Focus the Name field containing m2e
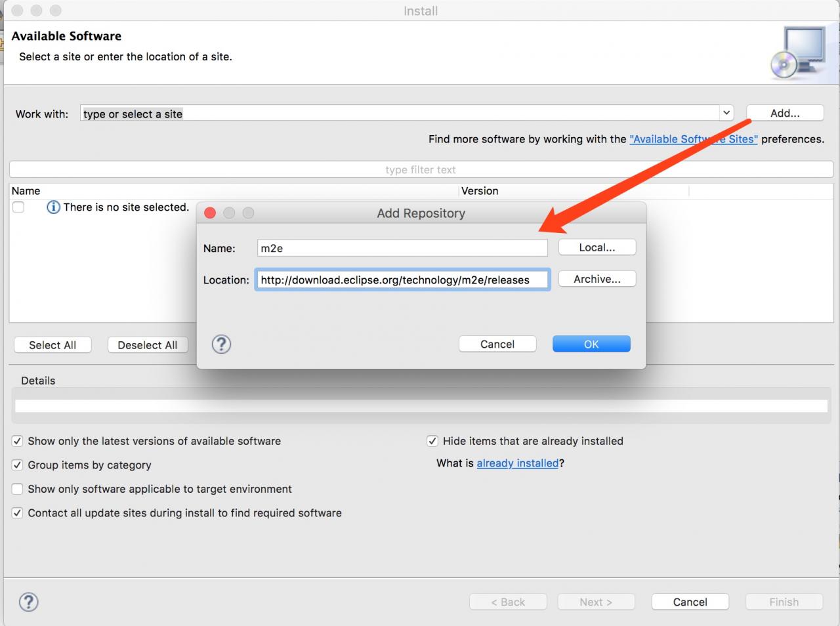The width and height of the screenshot is (840, 626). (x=402, y=248)
